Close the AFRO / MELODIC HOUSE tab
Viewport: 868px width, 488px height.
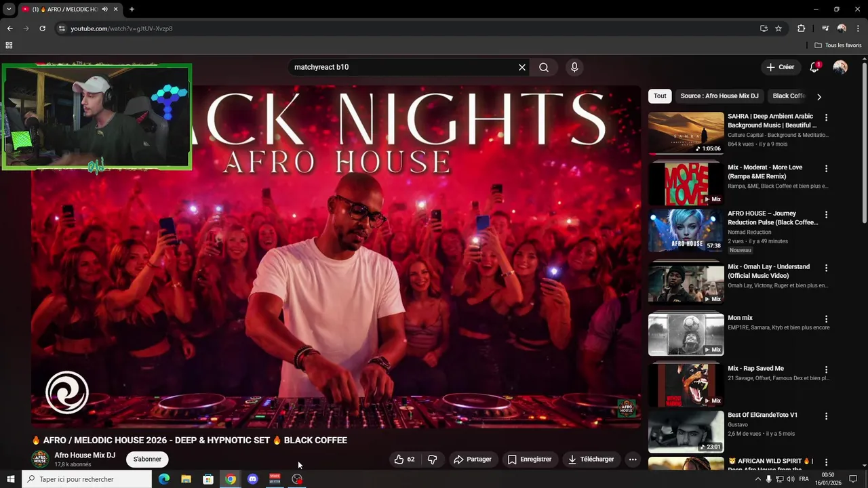coord(115,9)
